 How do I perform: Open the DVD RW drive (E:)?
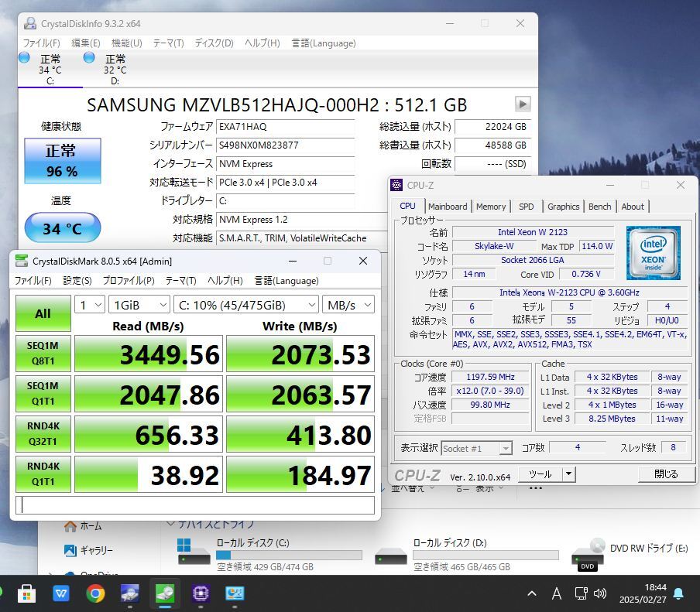point(589,555)
